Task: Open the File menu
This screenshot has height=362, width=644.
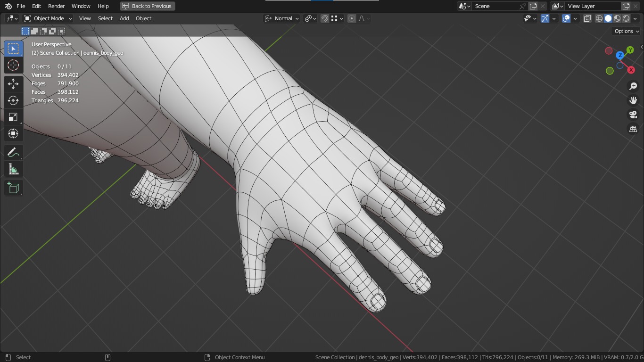Action: [21, 6]
